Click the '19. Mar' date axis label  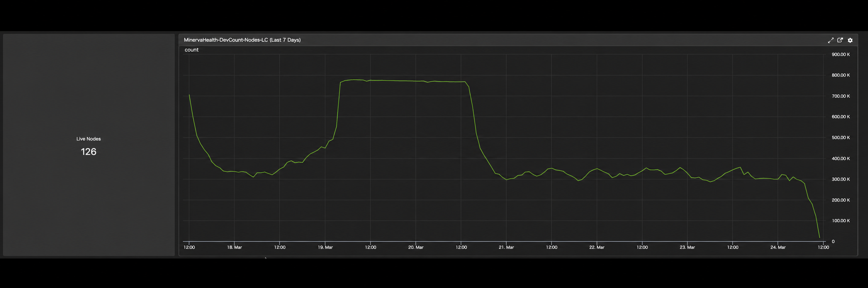325,247
